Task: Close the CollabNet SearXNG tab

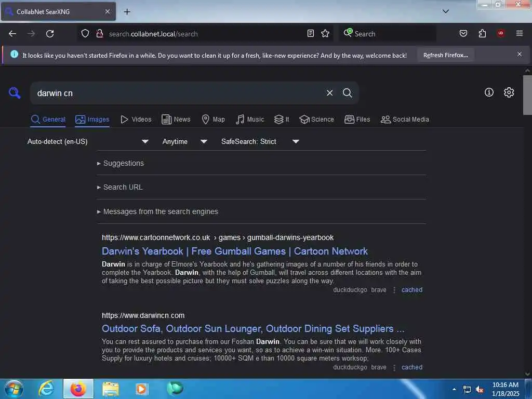Action: click(108, 11)
